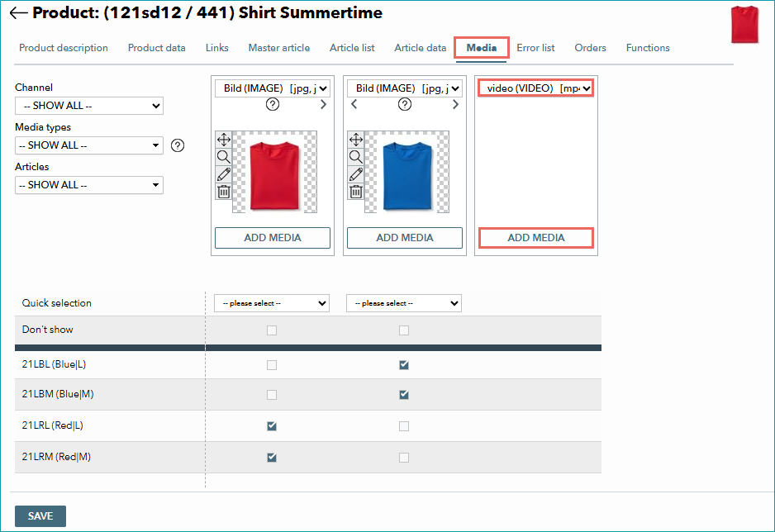Open help icon next to Media types

coord(178,145)
